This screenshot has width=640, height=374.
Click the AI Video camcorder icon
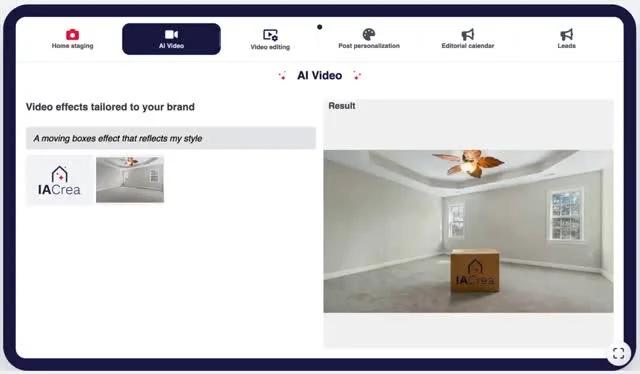coord(171,34)
